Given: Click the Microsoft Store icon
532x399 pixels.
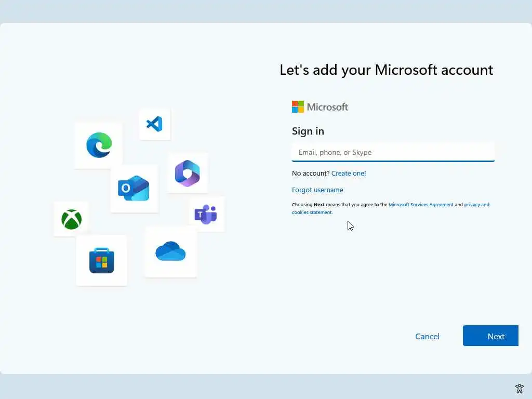Looking at the screenshot, I should pyautogui.click(x=102, y=261).
